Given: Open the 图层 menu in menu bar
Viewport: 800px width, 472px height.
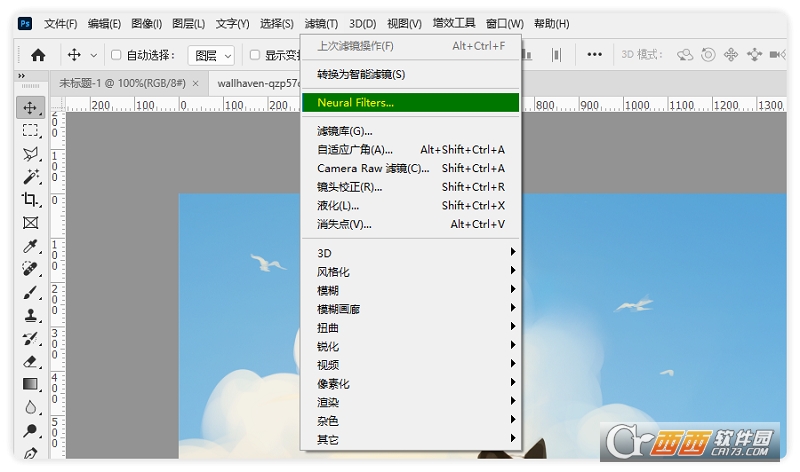Looking at the screenshot, I should point(188,23).
